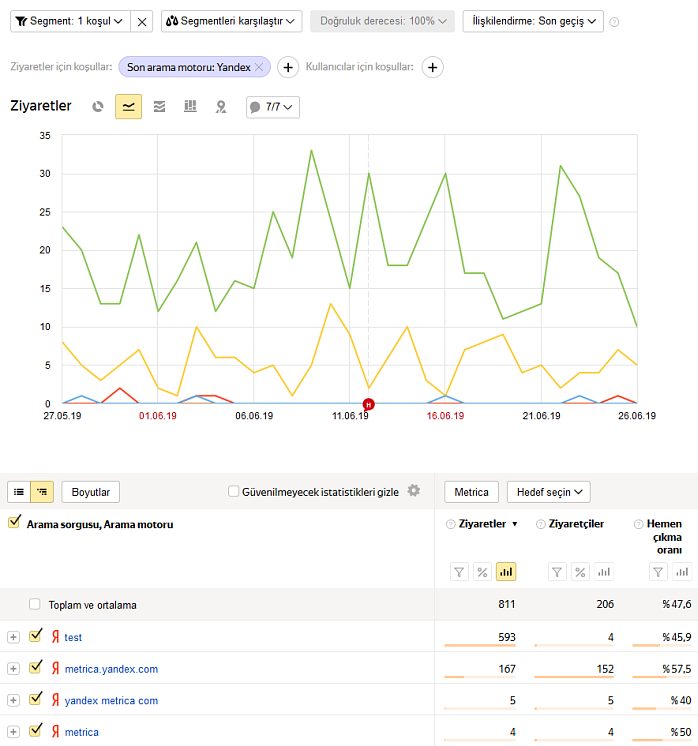Screen dimensions: 698x746
Task: Uncheck the test row checkbox
Action: 35,635
